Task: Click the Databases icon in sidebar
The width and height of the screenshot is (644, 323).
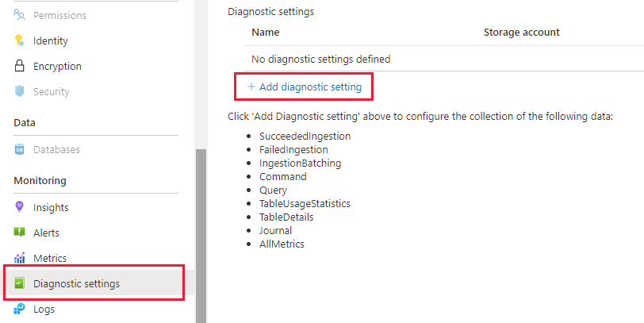Action: click(20, 149)
